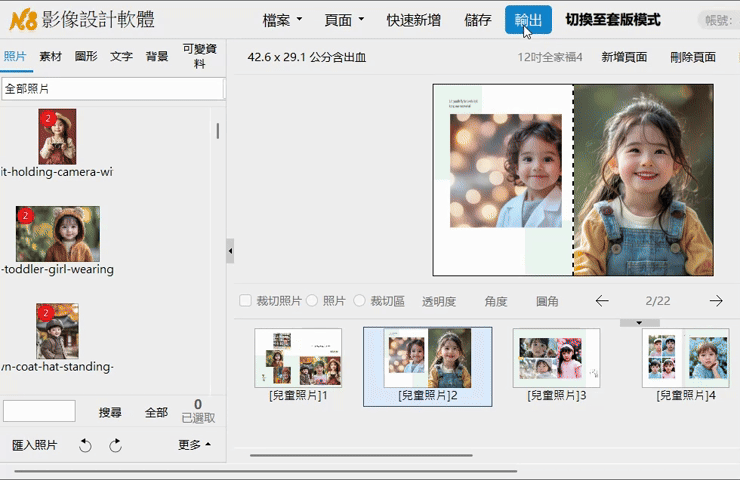
Task: Switch to the 圖形 tab
Action: click(x=86, y=57)
